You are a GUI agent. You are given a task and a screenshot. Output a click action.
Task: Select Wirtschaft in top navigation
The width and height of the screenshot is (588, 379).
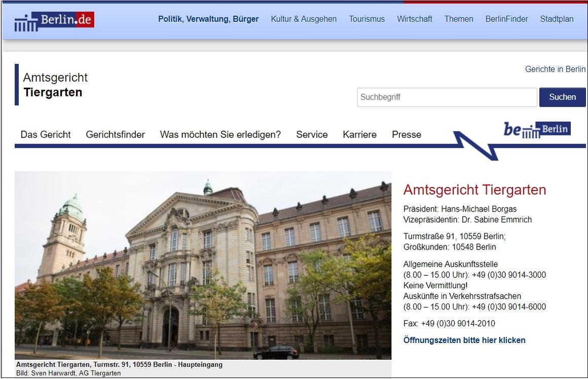click(x=414, y=19)
